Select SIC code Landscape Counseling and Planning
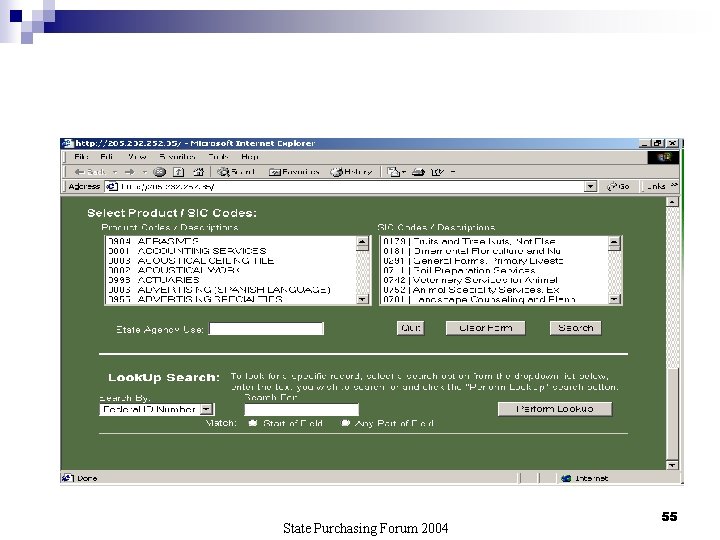The height and width of the screenshot is (540, 720). [x=495, y=299]
